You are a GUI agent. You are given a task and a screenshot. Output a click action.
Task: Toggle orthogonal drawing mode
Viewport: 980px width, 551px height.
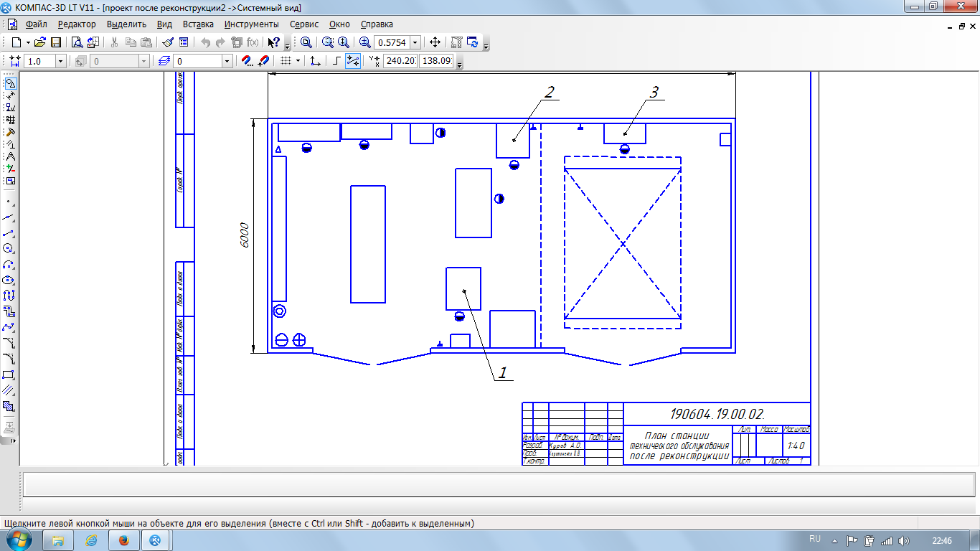(336, 62)
